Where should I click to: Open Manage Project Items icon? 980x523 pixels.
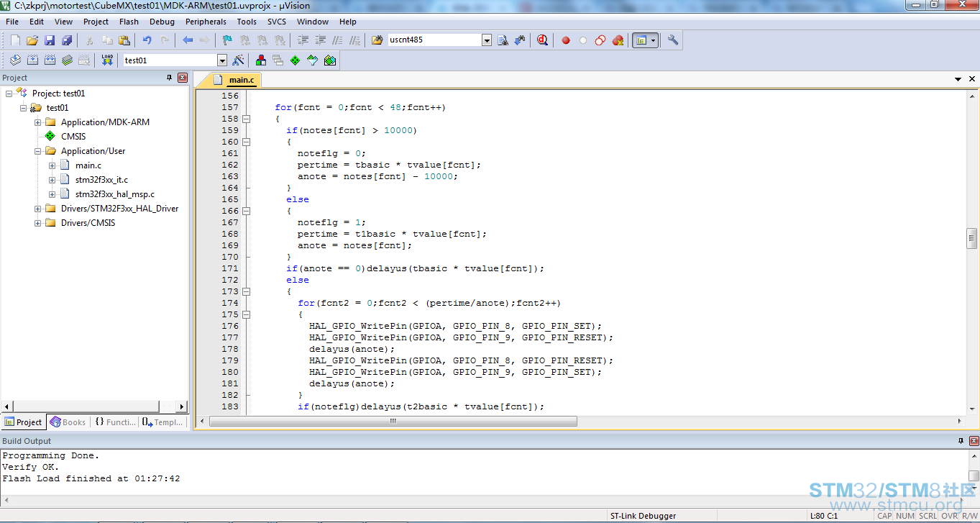[261, 60]
